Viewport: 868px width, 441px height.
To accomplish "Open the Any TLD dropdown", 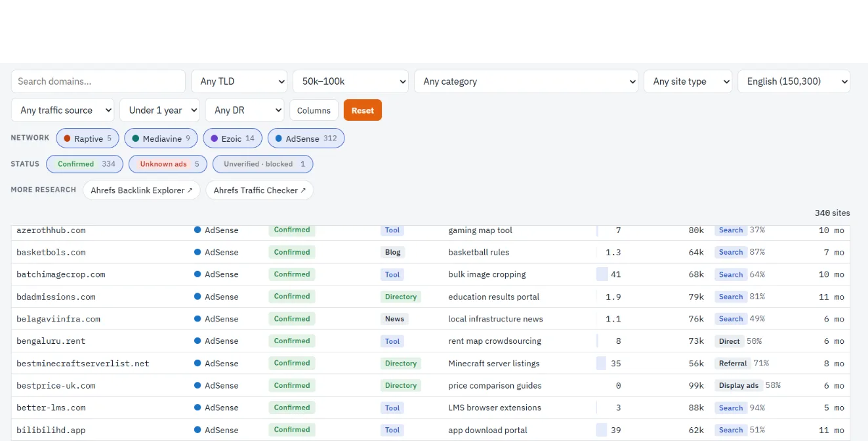I will [239, 81].
